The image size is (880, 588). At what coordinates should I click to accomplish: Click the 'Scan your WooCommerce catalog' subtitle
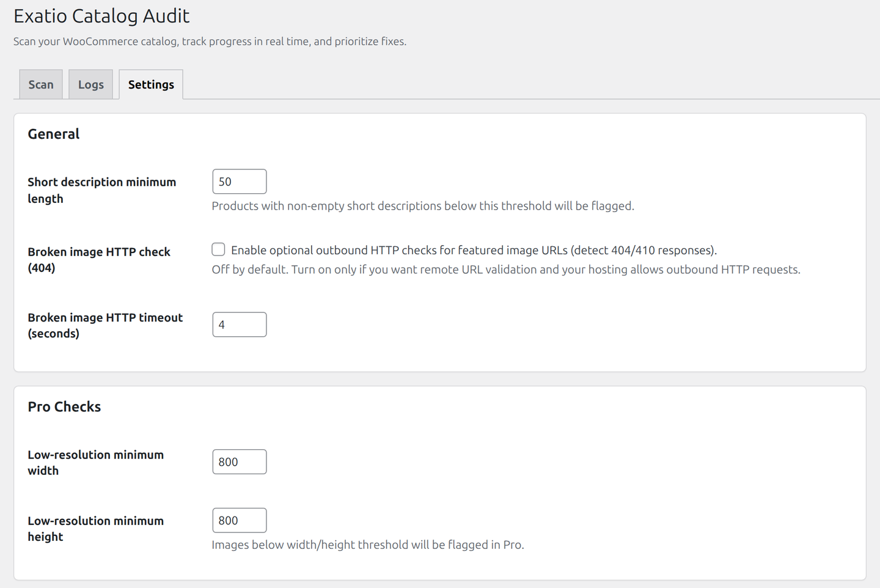tap(210, 42)
